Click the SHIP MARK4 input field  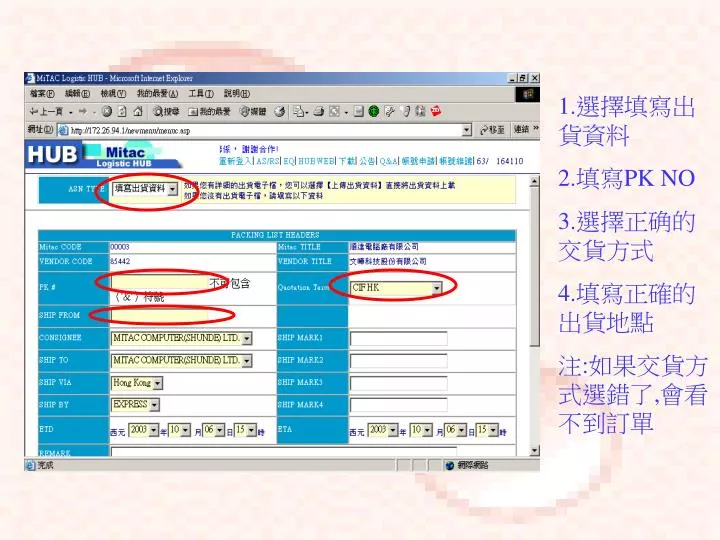tap(399, 405)
